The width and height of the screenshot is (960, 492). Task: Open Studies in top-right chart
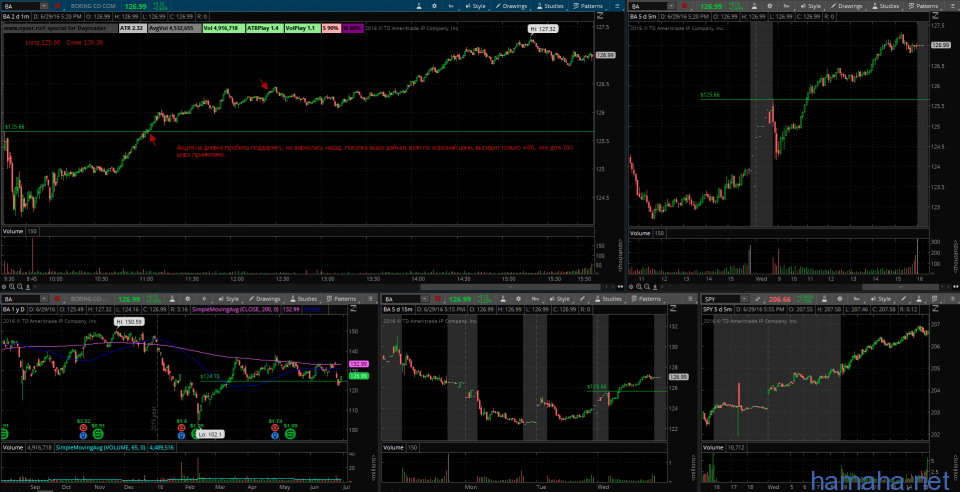(x=885, y=6)
